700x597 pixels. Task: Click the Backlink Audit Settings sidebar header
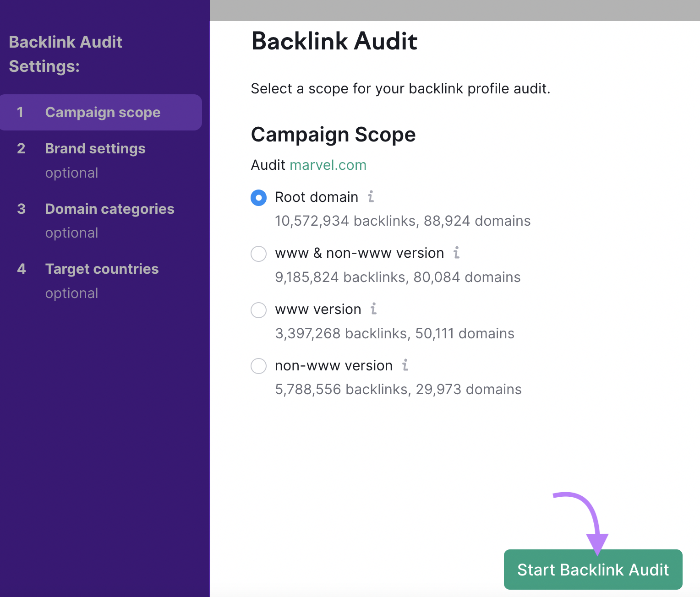click(66, 54)
